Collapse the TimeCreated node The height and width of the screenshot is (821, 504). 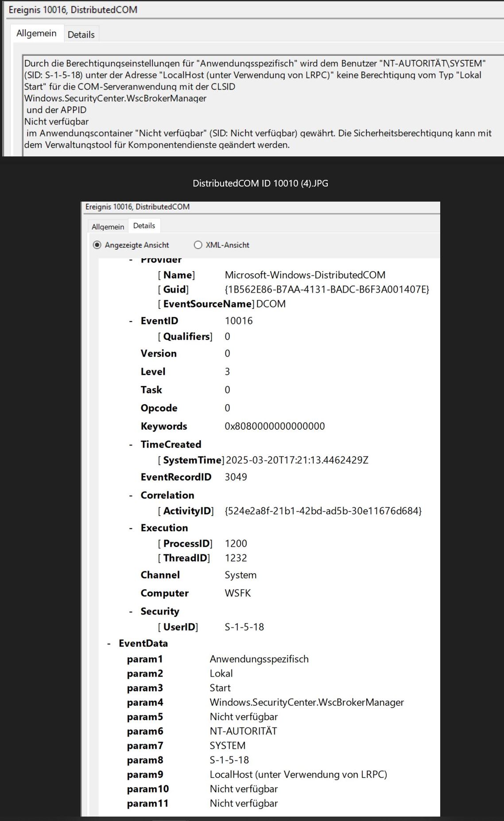coord(131,445)
